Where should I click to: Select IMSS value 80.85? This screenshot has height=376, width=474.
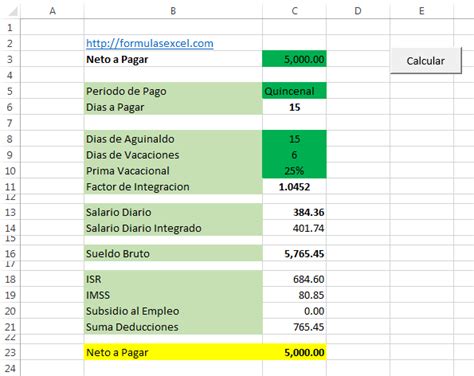pos(294,295)
